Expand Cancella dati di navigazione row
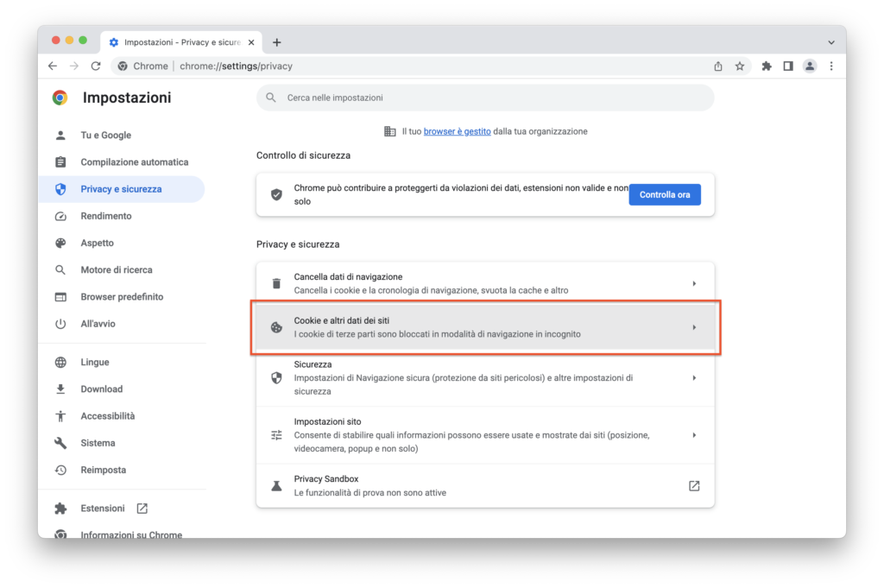Screen dimensions: 884x588 (x=485, y=283)
